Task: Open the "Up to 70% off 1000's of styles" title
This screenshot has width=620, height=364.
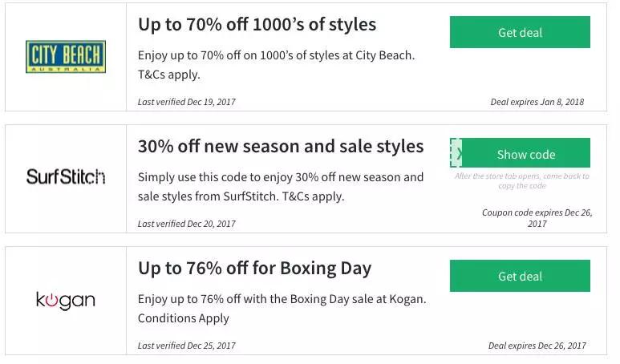Action: pyautogui.click(x=257, y=25)
